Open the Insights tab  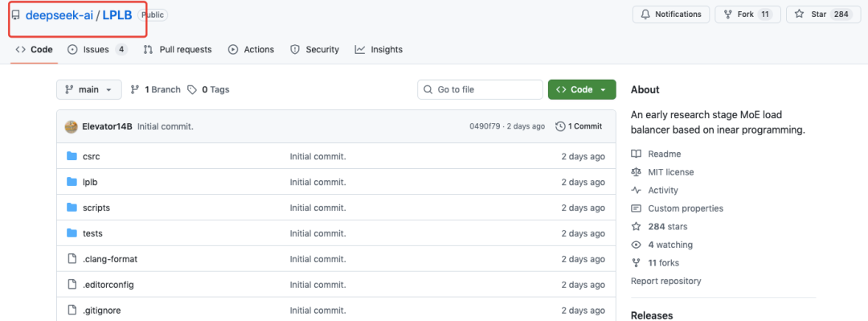[x=379, y=49]
